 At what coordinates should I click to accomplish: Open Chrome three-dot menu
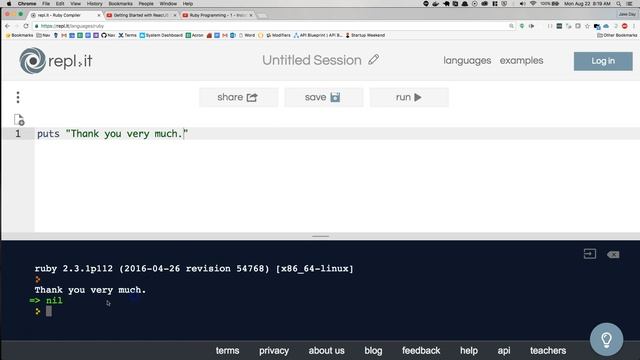(x=634, y=26)
